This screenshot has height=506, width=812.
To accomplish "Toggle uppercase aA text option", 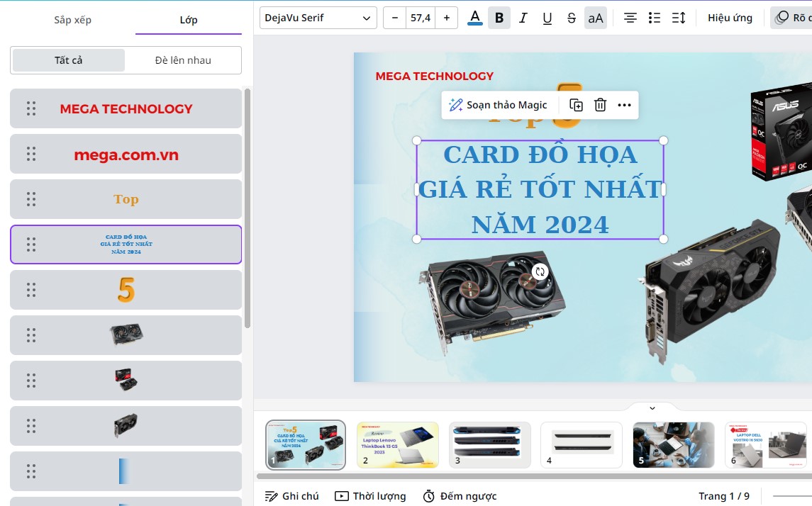I will [x=596, y=18].
